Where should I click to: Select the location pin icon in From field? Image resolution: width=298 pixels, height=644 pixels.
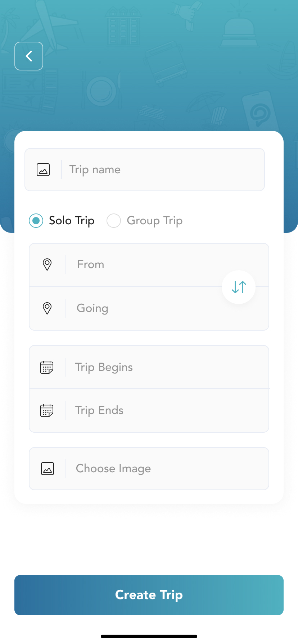point(47,264)
